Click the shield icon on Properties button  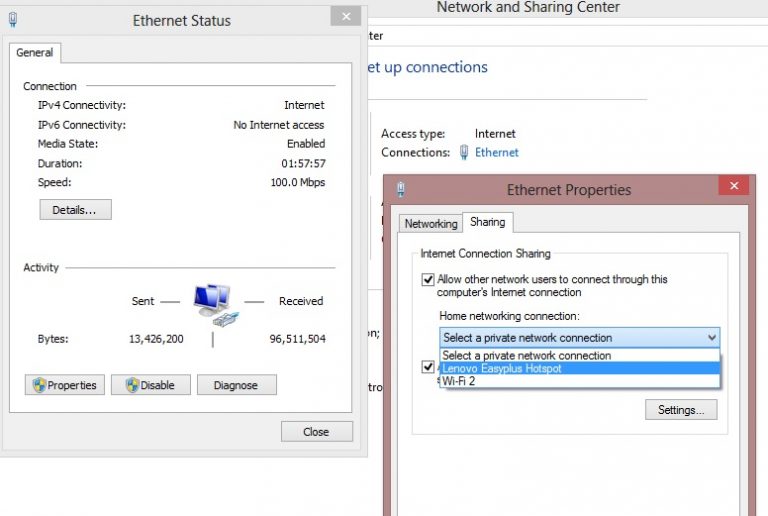click(40, 385)
